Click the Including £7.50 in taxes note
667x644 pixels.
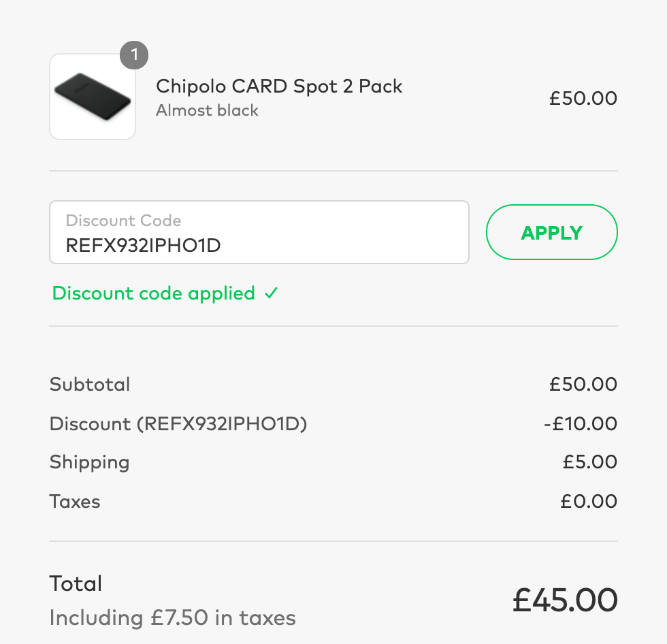172,618
